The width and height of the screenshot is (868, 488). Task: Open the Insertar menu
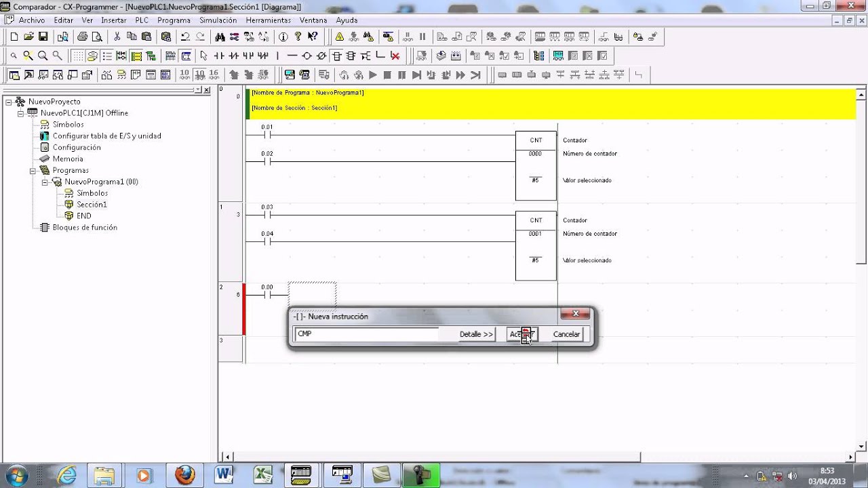pos(114,20)
